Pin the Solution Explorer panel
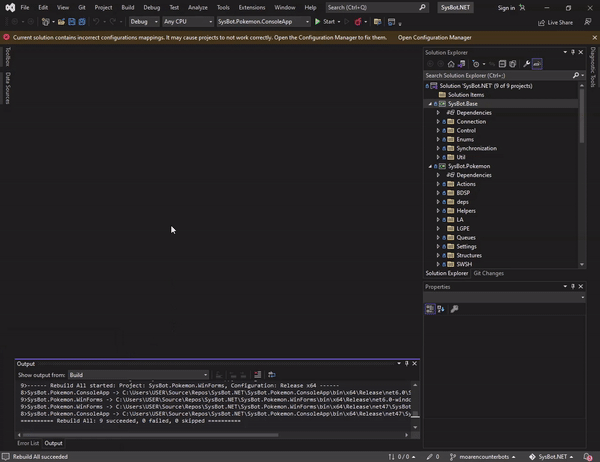 pyautogui.click(x=573, y=52)
